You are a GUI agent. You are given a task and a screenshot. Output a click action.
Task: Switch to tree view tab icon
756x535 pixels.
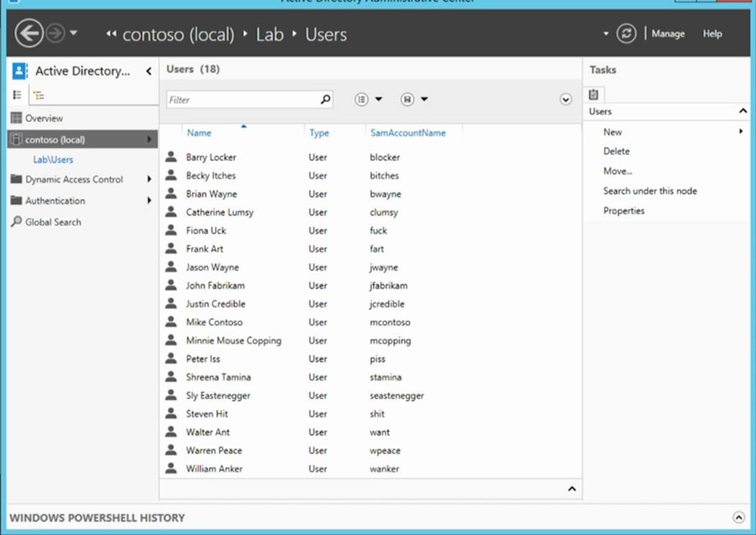39,96
